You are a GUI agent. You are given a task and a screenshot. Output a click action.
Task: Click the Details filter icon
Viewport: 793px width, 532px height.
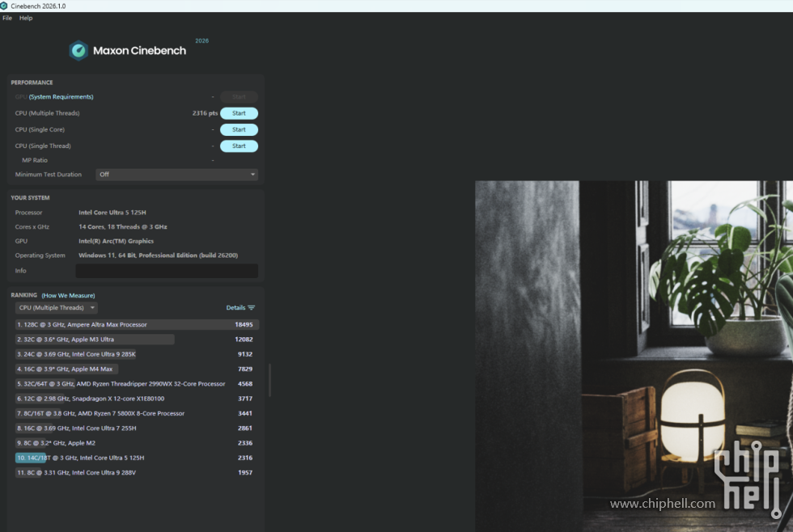(x=253, y=307)
